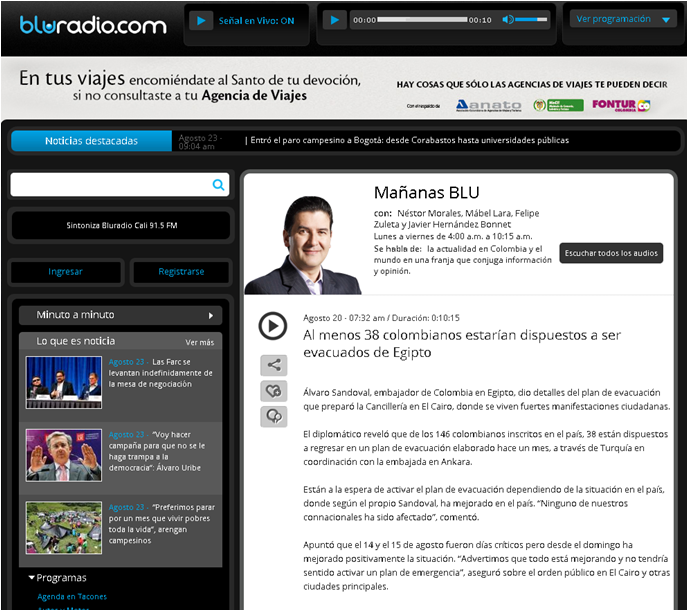This screenshot has height=611, width=688.
Task: Open the headline about paro campesino in Bogotá
Action: [x=409, y=140]
